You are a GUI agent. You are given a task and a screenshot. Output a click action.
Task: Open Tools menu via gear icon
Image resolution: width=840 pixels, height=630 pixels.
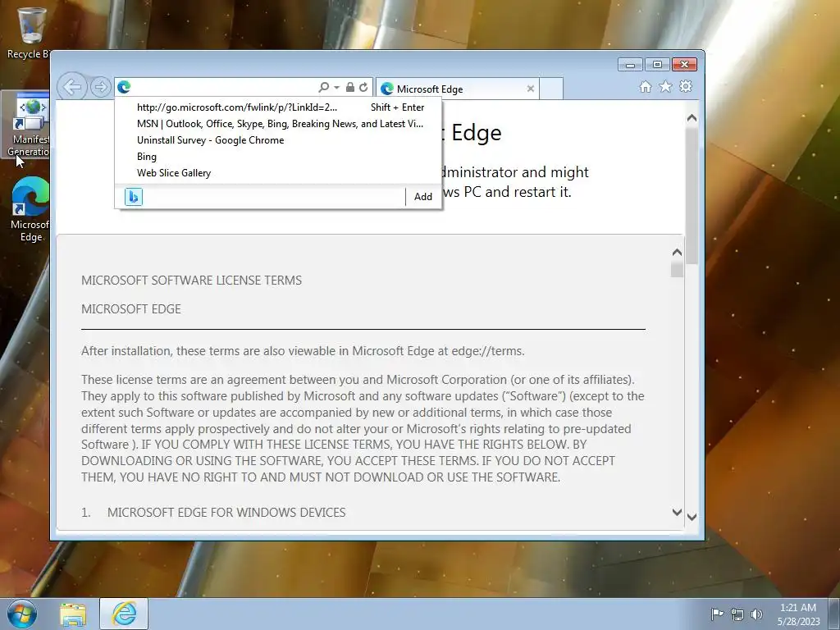(x=686, y=86)
